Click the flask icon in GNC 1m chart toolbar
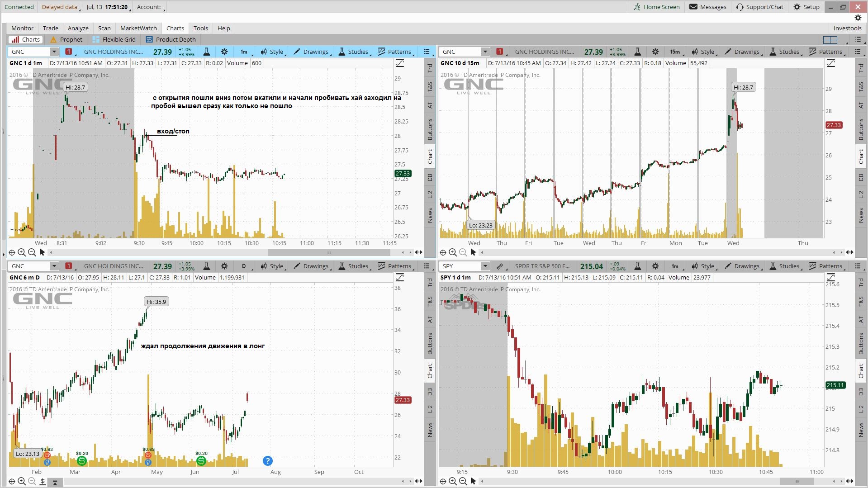This screenshot has width=868, height=488. pos(206,52)
